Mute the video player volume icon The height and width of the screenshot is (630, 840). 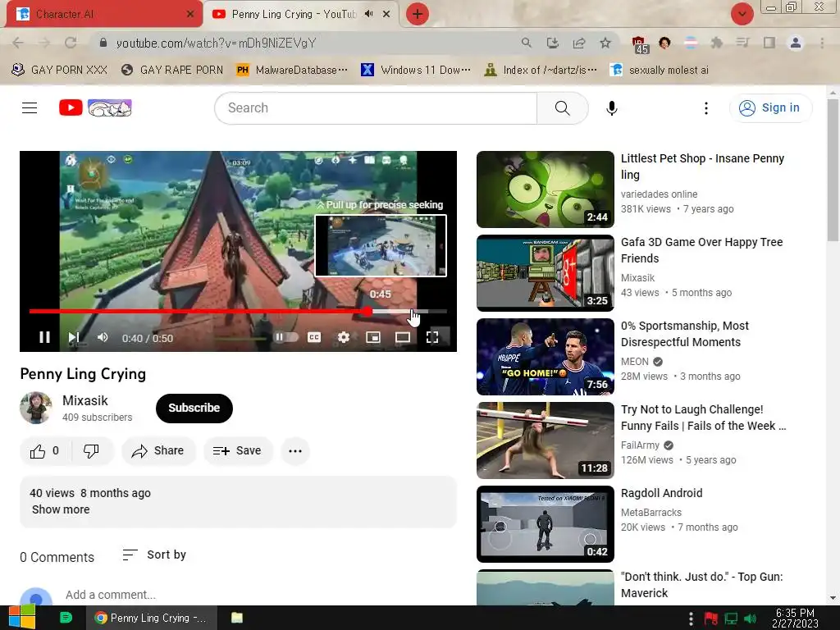coord(103,337)
